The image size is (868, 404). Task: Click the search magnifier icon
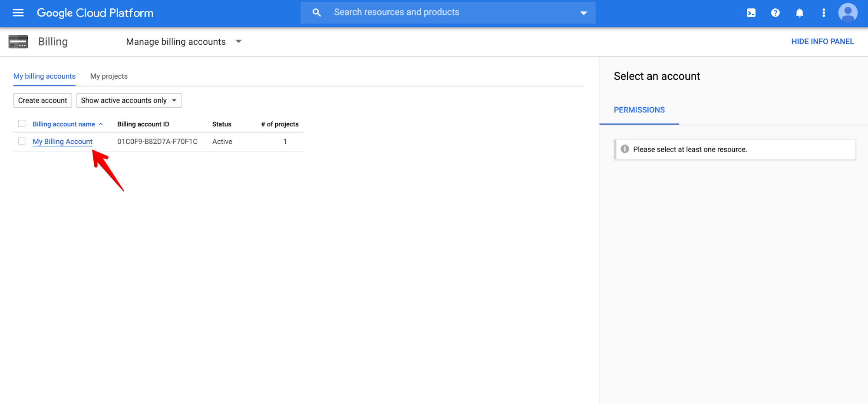[x=317, y=12]
